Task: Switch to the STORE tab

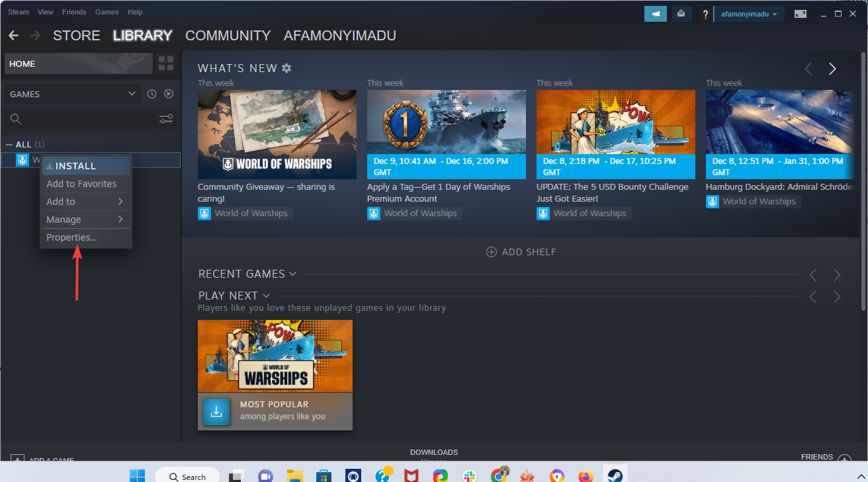Action: coord(77,36)
